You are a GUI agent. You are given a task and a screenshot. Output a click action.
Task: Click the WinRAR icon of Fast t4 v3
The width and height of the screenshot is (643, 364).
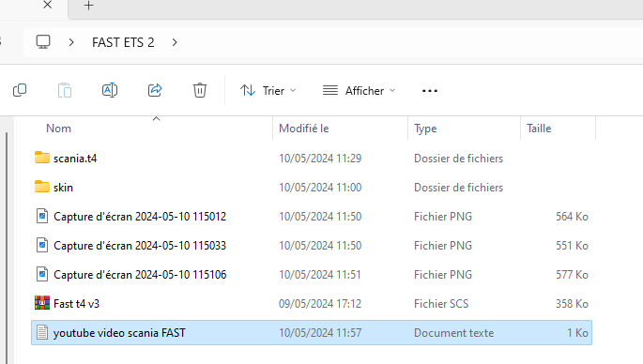(x=42, y=303)
